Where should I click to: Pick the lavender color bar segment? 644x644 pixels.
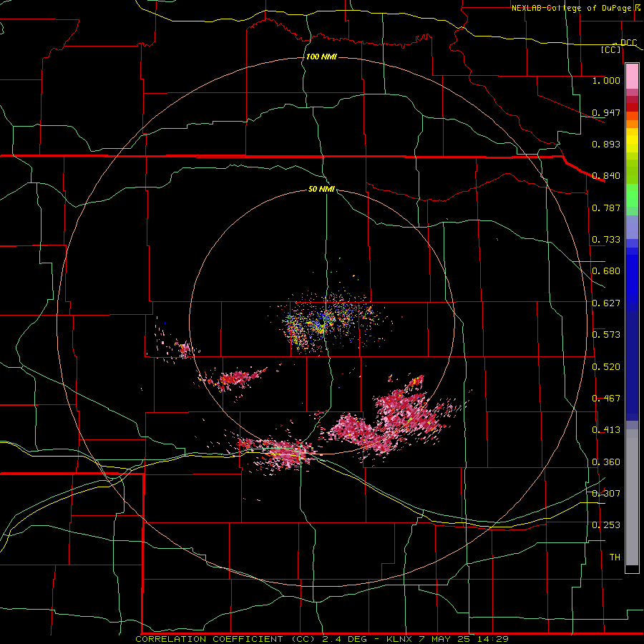(x=632, y=227)
